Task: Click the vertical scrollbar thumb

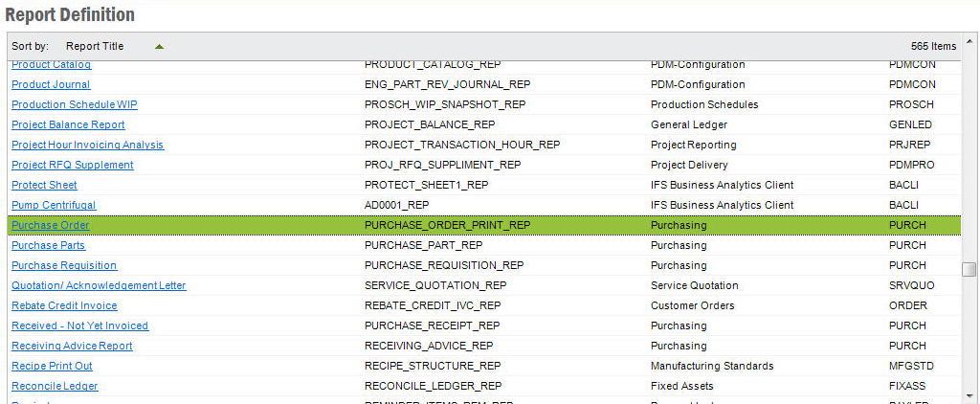Action: [969, 269]
